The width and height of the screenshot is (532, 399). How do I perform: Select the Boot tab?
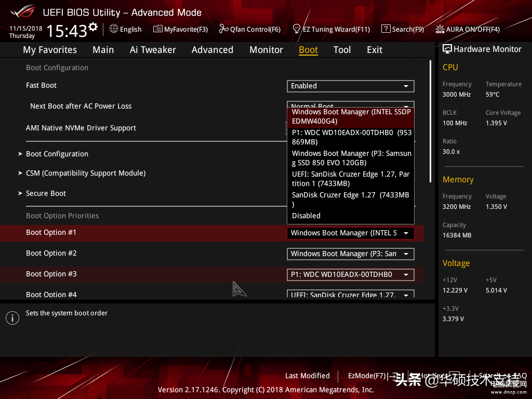[x=309, y=50]
